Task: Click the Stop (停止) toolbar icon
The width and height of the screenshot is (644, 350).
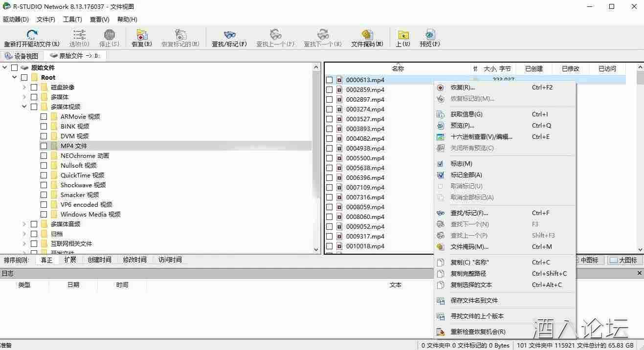Action: pos(109,35)
